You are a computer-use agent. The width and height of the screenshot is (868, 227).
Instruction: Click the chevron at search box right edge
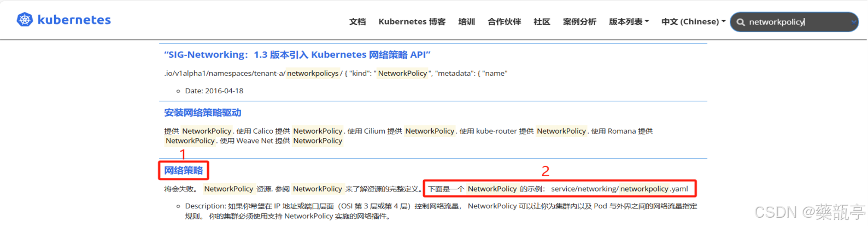(x=853, y=22)
